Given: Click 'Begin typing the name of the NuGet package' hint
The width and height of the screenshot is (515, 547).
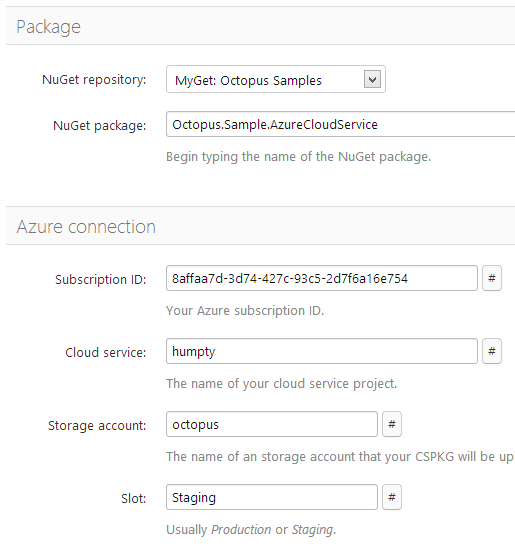Looking at the screenshot, I should pyautogui.click(x=299, y=157).
